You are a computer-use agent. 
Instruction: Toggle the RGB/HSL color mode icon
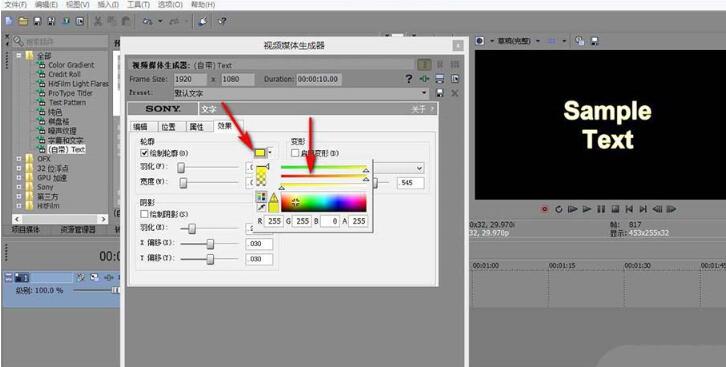click(261, 197)
